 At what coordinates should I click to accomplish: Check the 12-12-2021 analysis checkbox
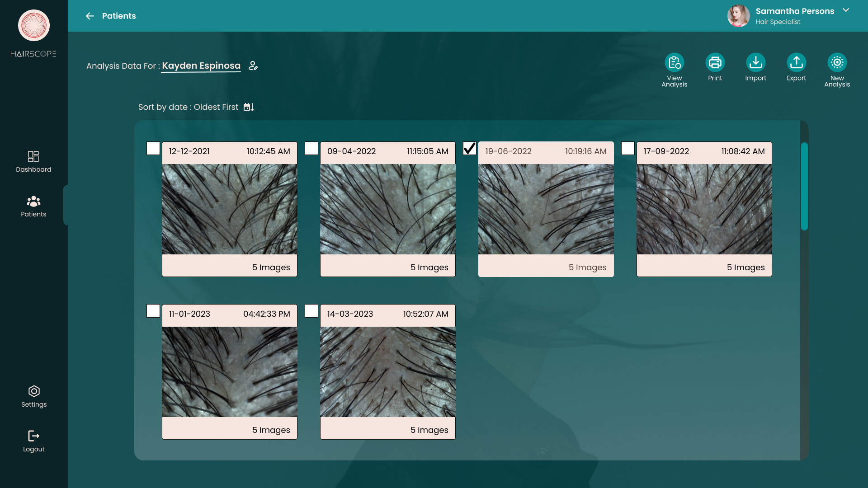[x=153, y=149]
